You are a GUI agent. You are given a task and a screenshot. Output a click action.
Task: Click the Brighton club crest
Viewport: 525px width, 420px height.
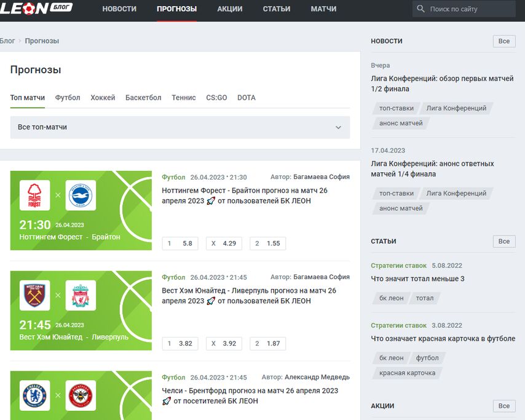81,196
